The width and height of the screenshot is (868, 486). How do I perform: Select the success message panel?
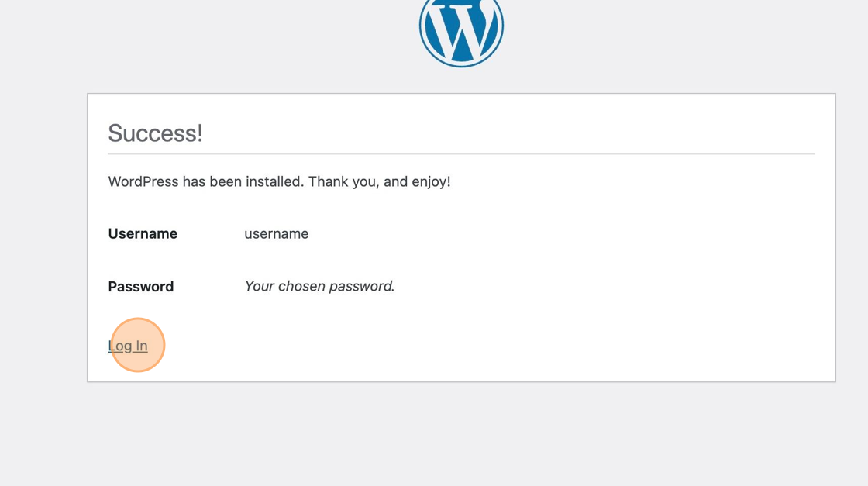(462, 236)
